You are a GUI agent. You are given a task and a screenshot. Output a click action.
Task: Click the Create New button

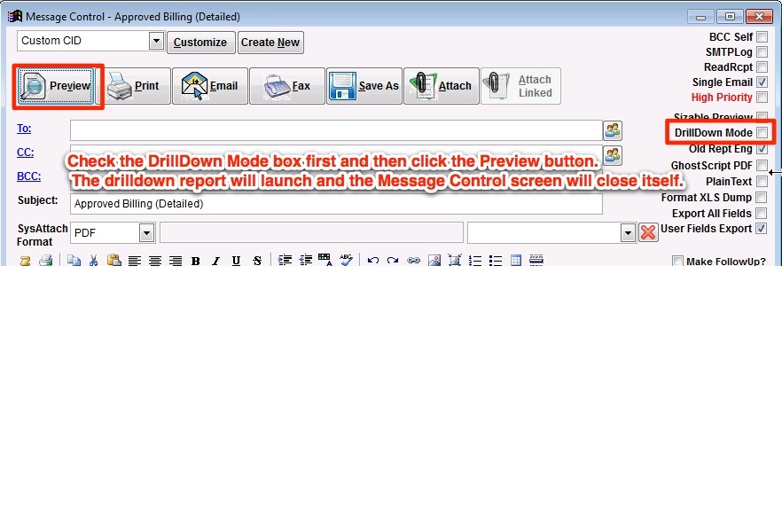[270, 43]
